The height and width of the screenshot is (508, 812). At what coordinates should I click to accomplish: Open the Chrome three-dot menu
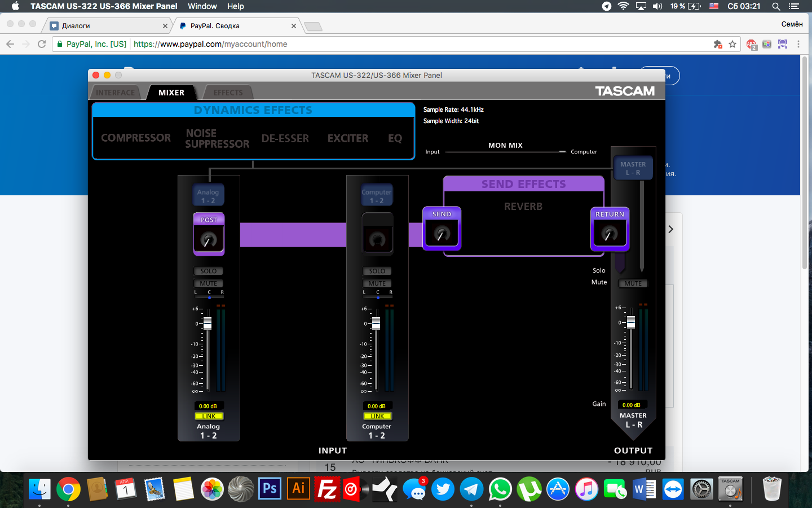click(x=798, y=44)
